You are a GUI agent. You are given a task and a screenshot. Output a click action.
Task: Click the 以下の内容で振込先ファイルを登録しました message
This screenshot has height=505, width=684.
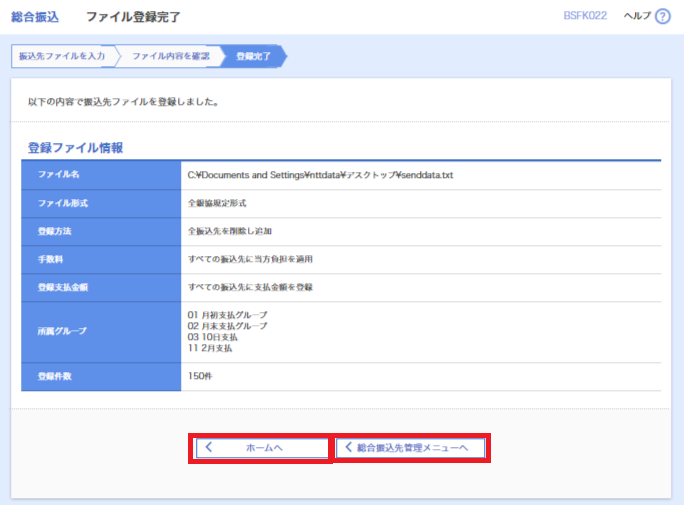click(123, 102)
